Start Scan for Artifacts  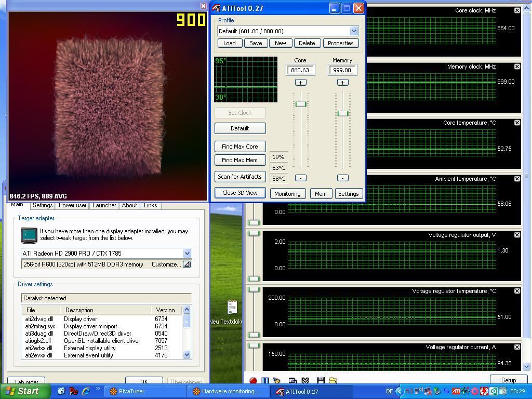(x=240, y=177)
